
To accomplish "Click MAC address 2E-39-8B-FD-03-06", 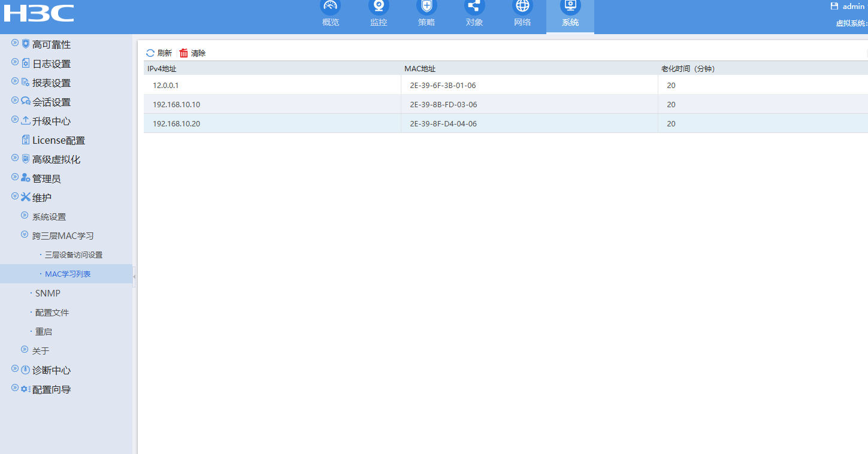I will coord(443,105).
